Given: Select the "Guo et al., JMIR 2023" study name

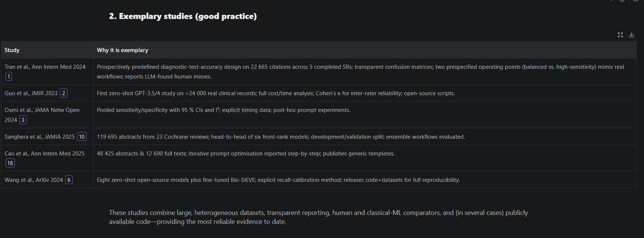Looking at the screenshot, I should tap(31, 93).
